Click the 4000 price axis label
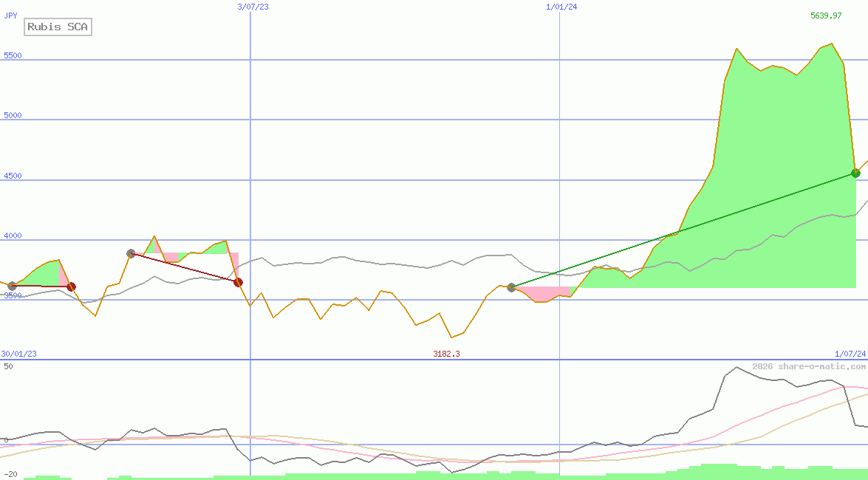The width and height of the screenshot is (868, 480). click(x=13, y=236)
